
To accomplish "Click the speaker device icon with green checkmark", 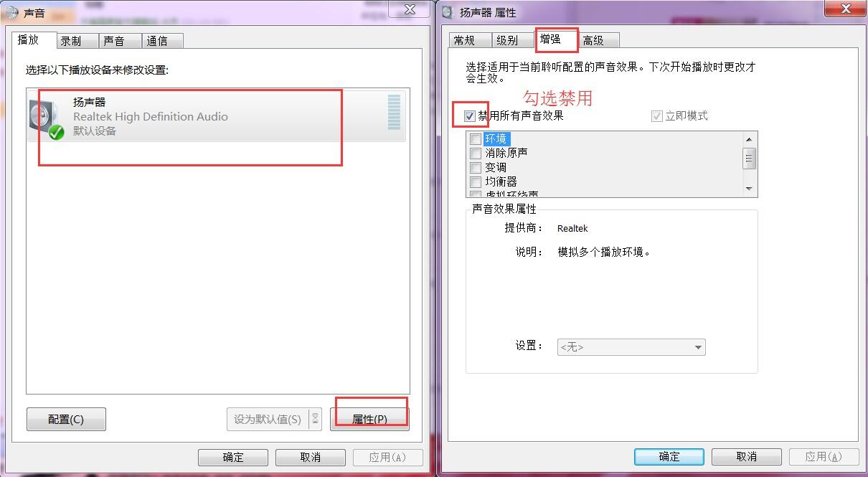I will point(47,119).
